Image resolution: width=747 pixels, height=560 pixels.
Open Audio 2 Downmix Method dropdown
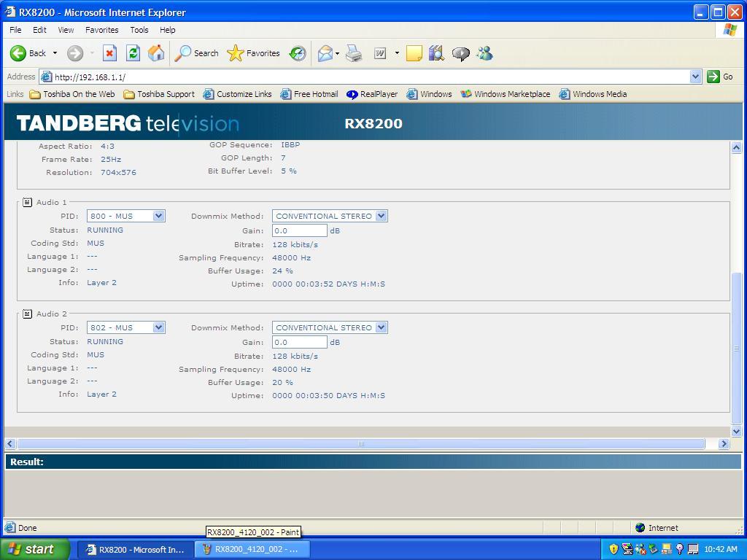(x=381, y=327)
